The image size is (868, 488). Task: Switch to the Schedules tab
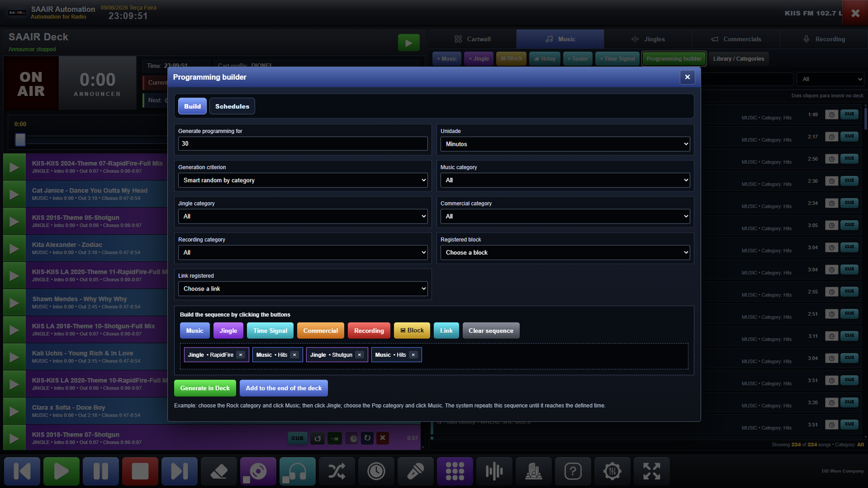pyautogui.click(x=232, y=106)
